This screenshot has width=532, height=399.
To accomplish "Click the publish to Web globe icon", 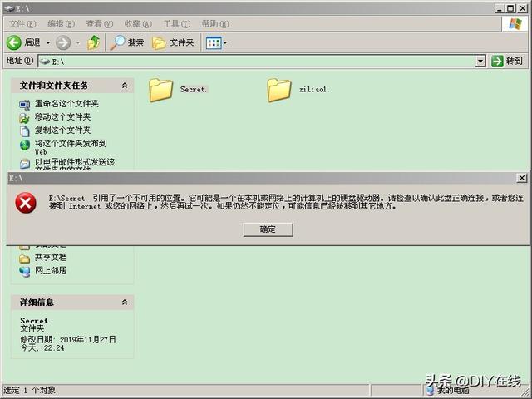I will [25, 145].
